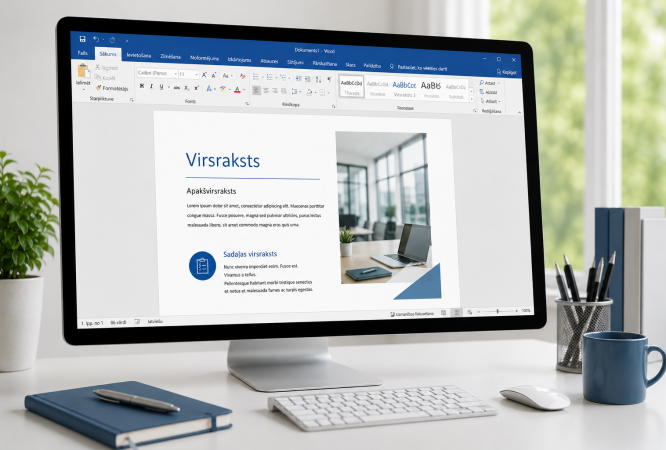
Task: Center-align the paragraph
Action: tap(266, 91)
